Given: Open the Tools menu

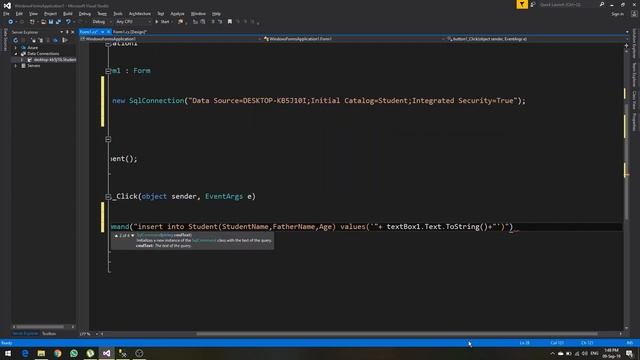Looking at the screenshot, I should (x=118, y=13).
